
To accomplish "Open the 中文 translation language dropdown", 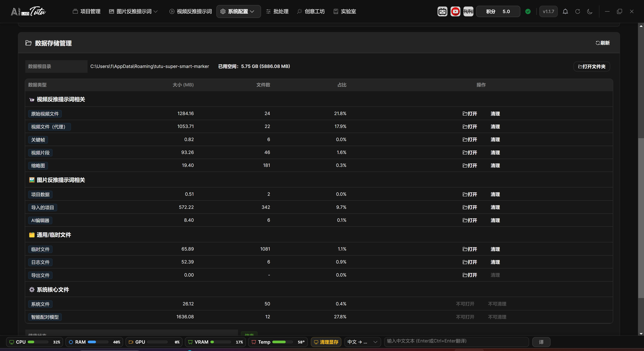I will (362, 342).
